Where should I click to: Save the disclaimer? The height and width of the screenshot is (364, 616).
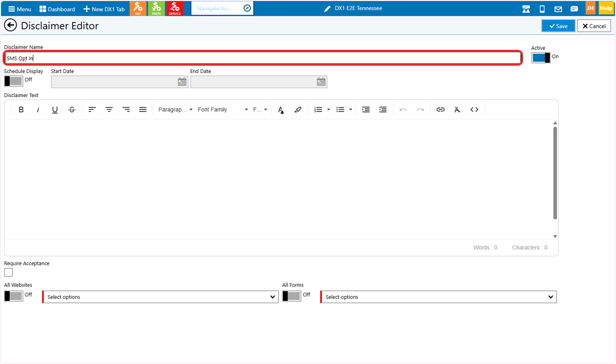click(559, 26)
